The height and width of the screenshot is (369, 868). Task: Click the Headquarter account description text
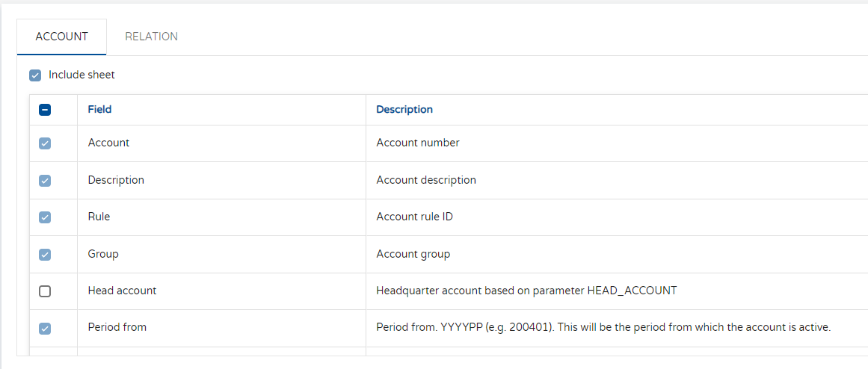526,291
